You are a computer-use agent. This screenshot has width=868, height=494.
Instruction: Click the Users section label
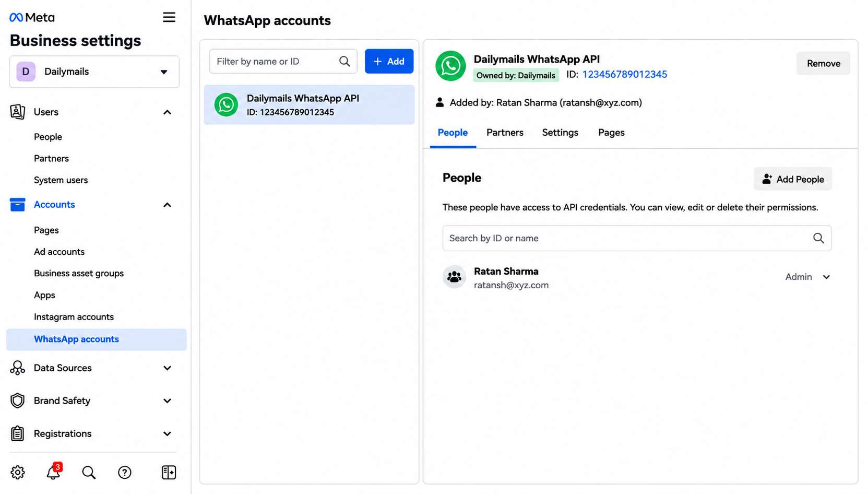pos(46,112)
